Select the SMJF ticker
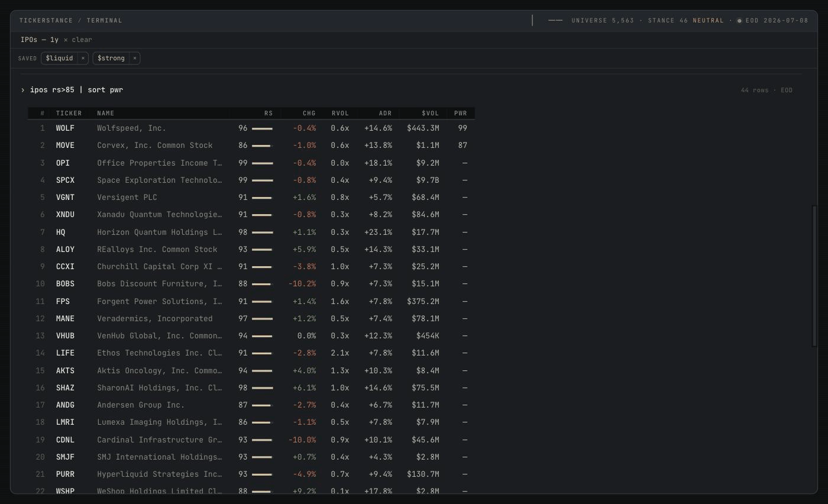Viewport: 828px width, 504px height. (x=65, y=457)
